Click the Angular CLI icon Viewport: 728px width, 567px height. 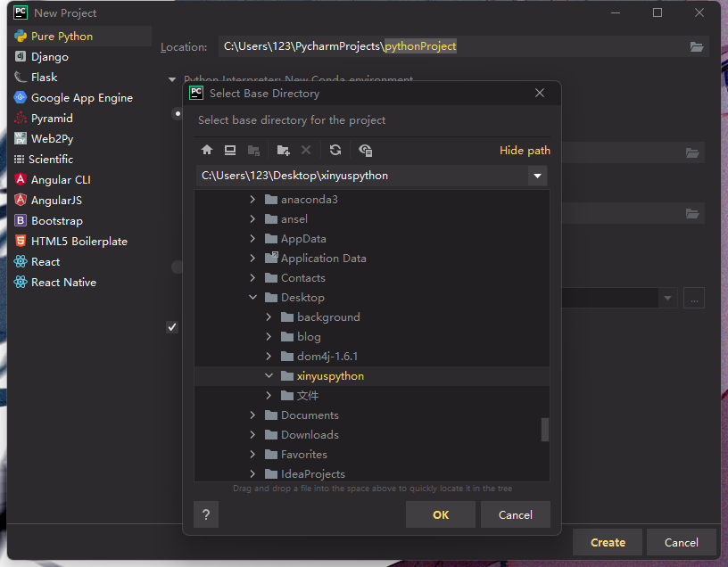click(x=21, y=179)
